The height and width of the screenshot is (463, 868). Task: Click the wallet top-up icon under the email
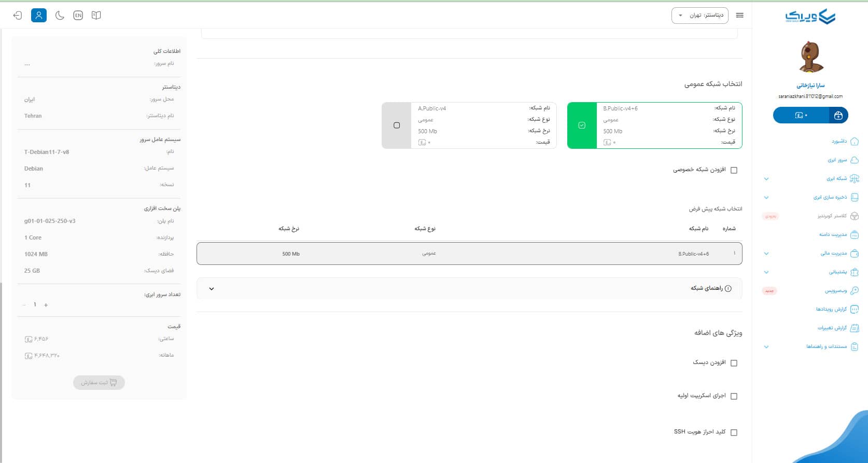pyautogui.click(x=838, y=116)
